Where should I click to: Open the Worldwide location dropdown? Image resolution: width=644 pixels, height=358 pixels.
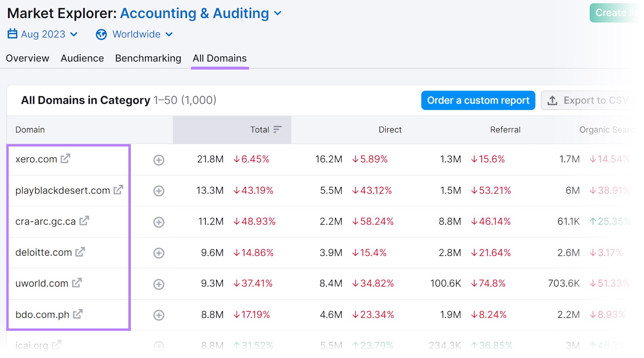134,34
